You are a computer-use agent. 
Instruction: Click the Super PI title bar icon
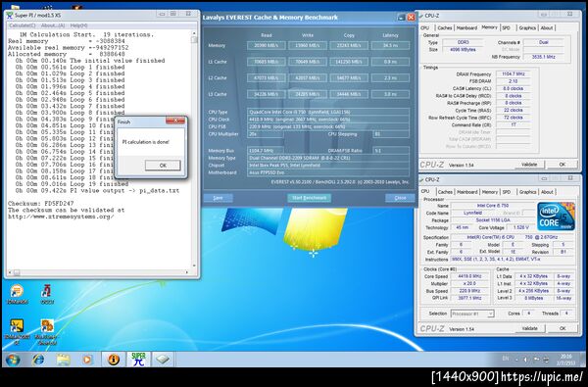tap(10, 16)
